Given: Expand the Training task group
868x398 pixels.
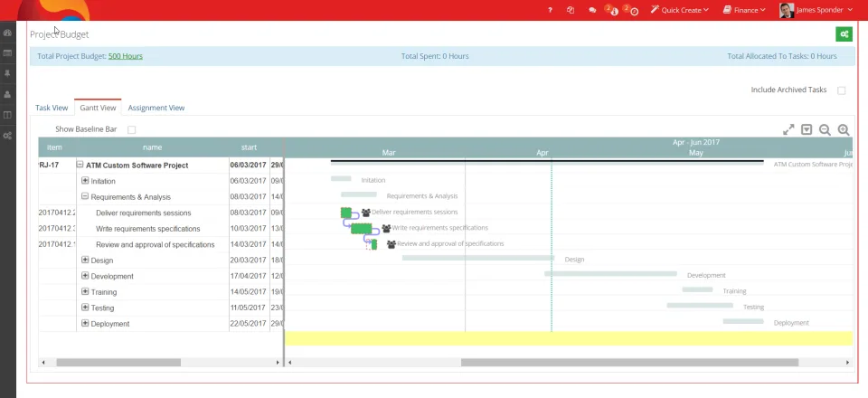Looking at the screenshot, I should point(85,291).
